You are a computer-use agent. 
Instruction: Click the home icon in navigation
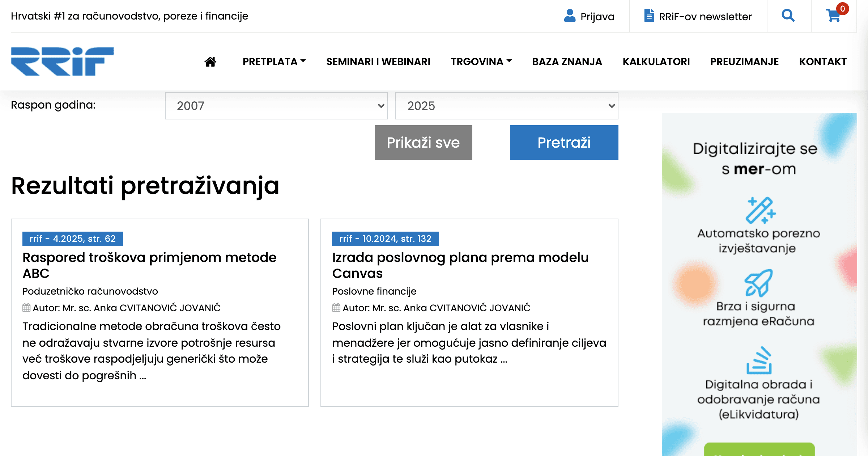click(x=210, y=62)
